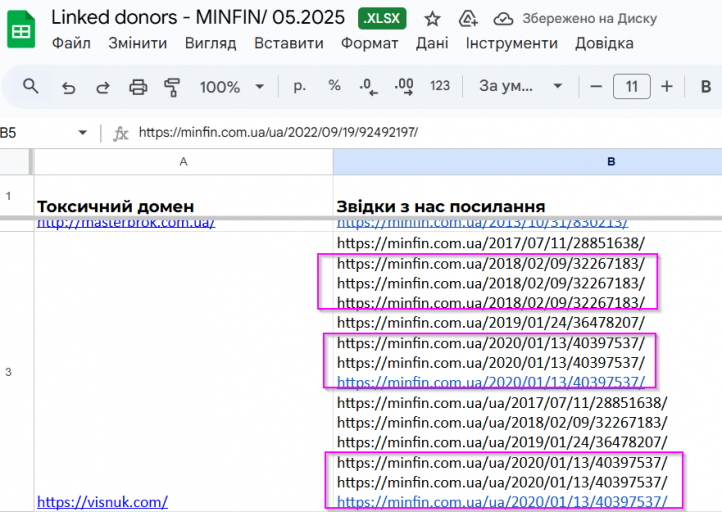The image size is (722, 512).
Task: Open the masterbrok.com.ua link
Action: [x=126, y=223]
